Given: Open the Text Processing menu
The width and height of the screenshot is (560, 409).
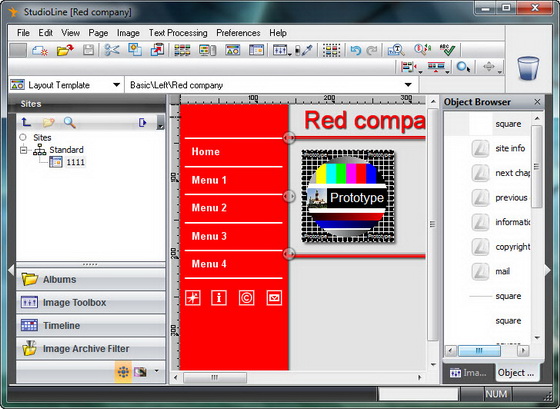Looking at the screenshot, I should coord(178,33).
